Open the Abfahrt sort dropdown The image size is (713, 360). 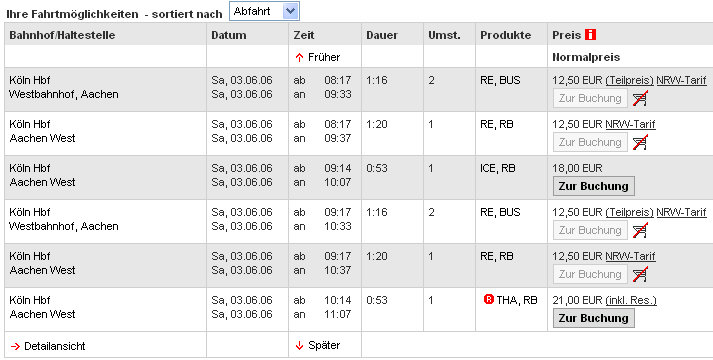pos(264,11)
